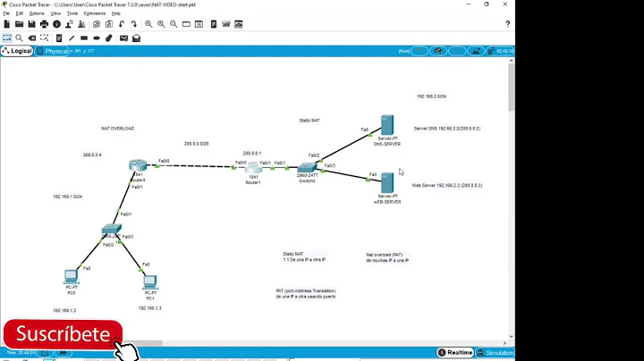
Task: Click the 200.0.0.0/29 network label
Action: [196, 144]
